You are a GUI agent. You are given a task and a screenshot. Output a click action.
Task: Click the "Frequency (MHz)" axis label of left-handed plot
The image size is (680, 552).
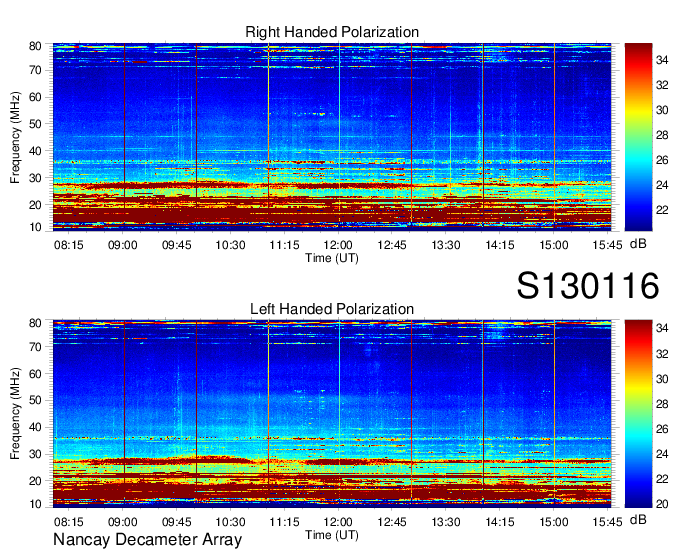coord(15,414)
